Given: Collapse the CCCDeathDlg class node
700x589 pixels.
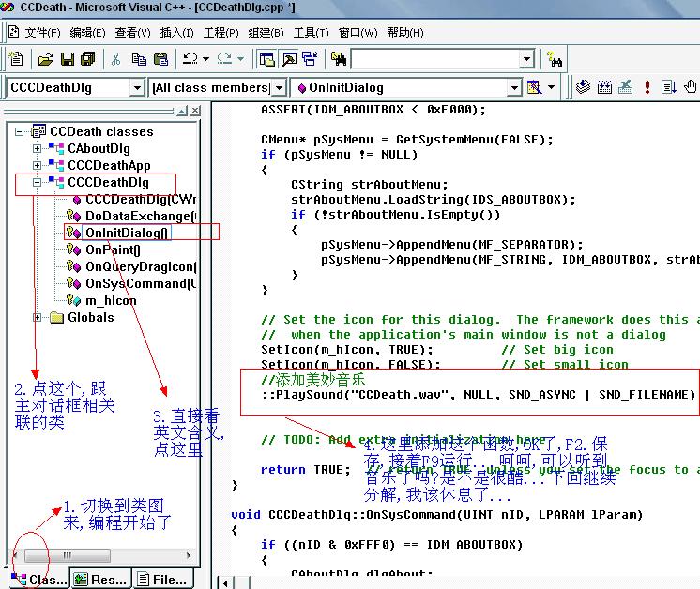Looking at the screenshot, I should coord(37,183).
